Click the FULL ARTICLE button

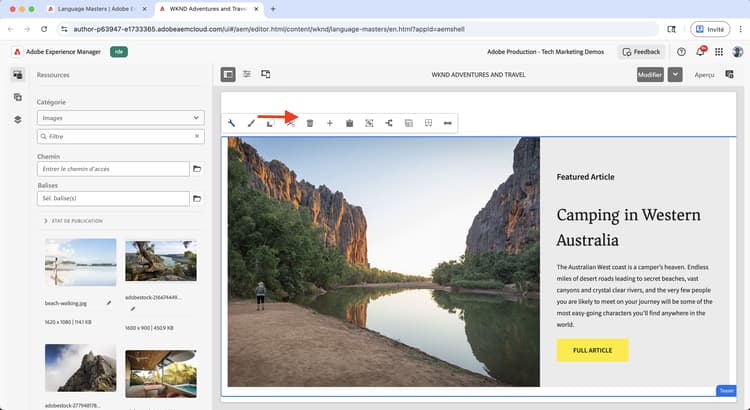tap(592, 350)
